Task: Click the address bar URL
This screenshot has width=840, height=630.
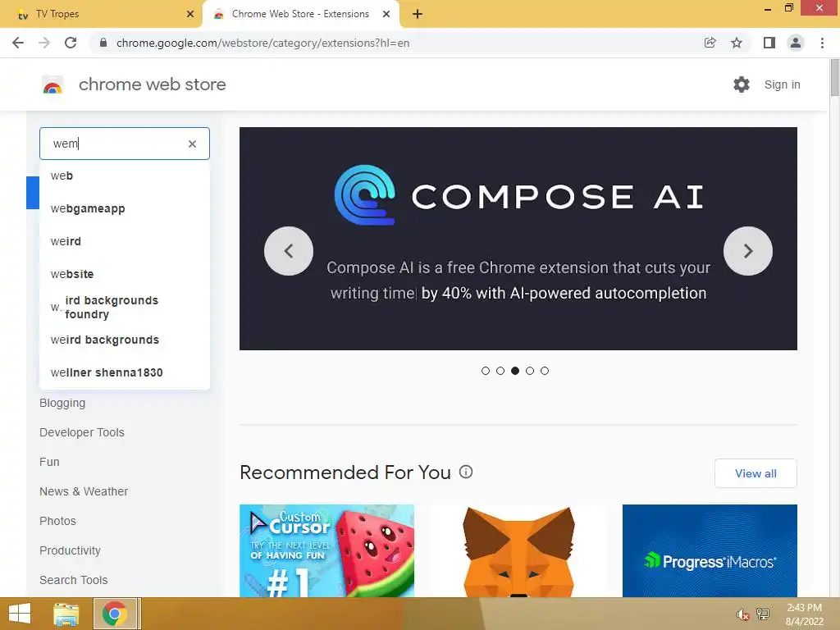Action: (x=262, y=43)
